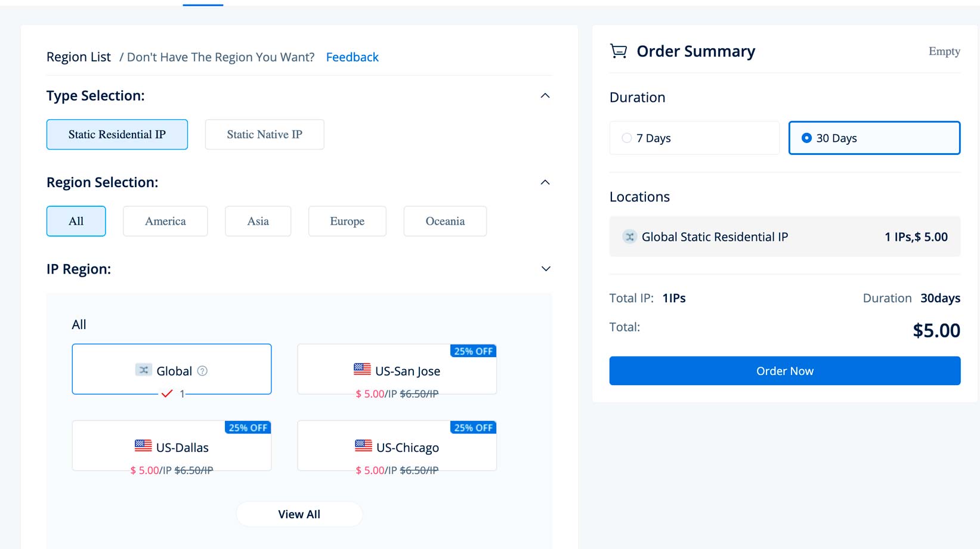Collapse the Region Selection section

[545, 182]
